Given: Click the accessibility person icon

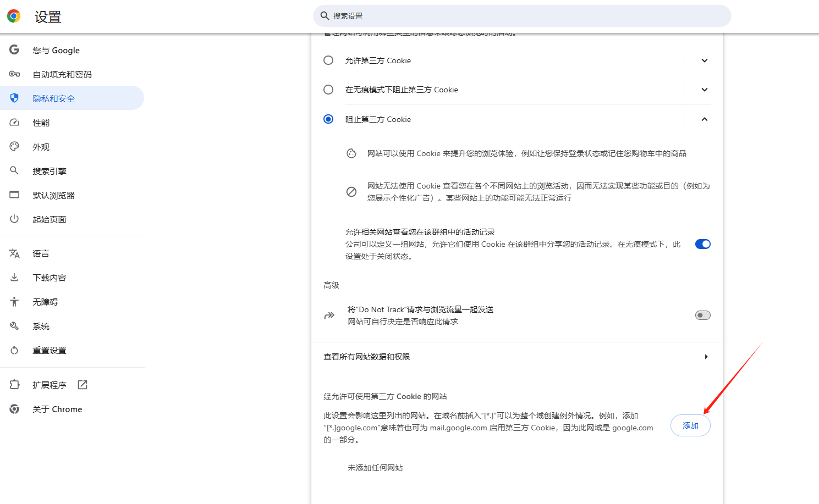Looking at the screenshot, I should click(x=14, y=302).
